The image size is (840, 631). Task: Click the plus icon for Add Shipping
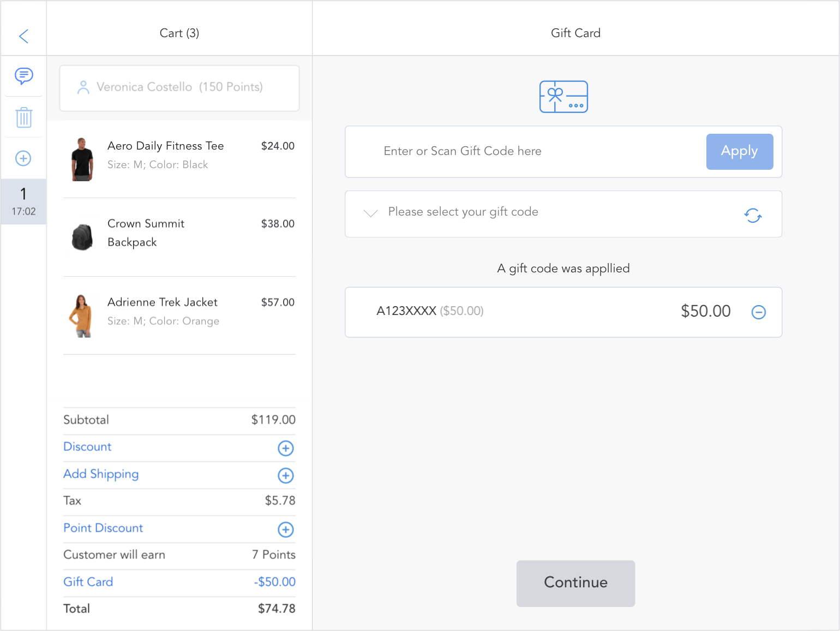(x=286, y=475)
